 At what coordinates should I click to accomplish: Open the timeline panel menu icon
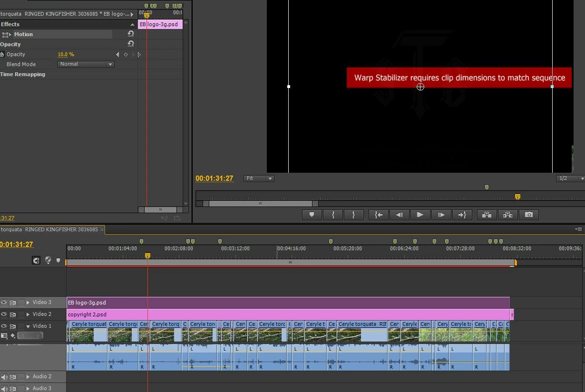pos(578,229)
